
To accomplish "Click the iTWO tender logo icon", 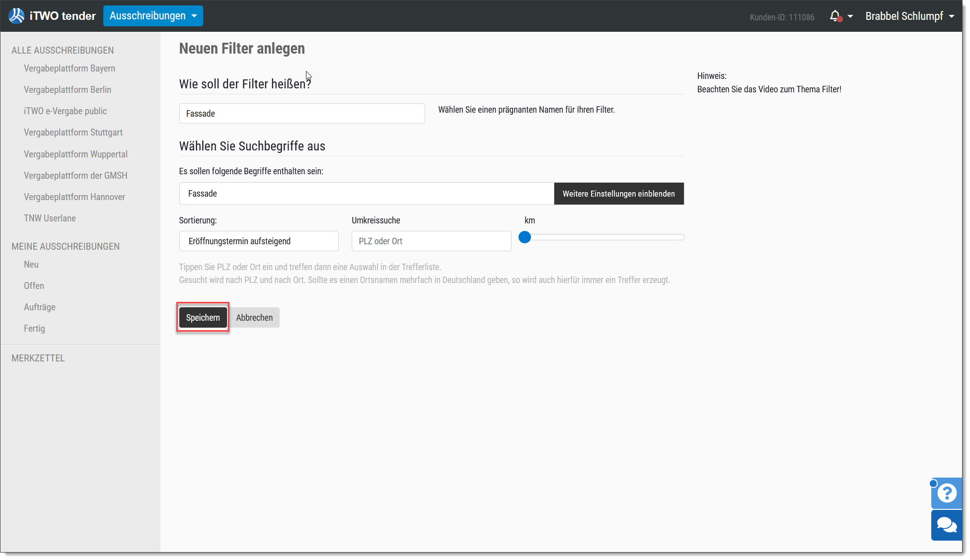I will tap(16, 16).
